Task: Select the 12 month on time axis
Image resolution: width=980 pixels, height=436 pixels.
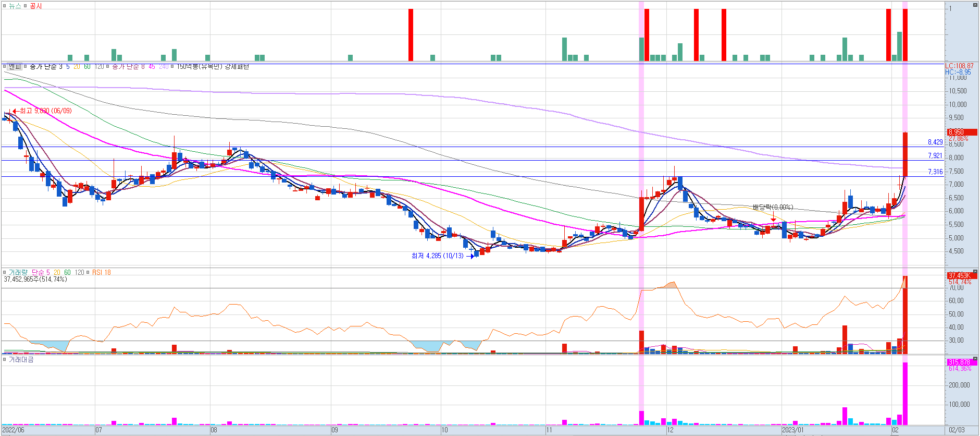Action: coord(670,430)
